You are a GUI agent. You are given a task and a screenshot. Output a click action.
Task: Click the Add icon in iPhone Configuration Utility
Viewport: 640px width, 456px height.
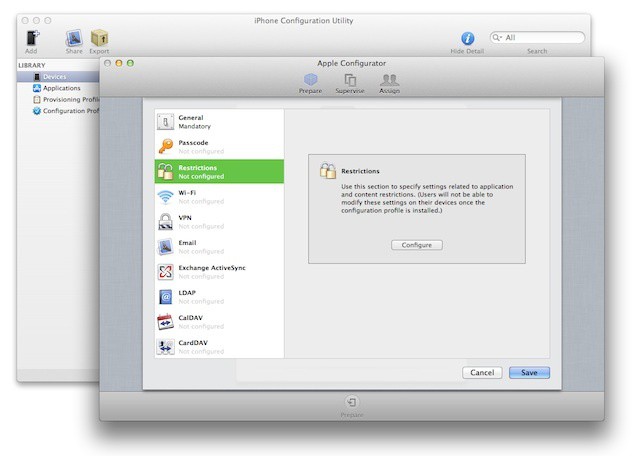31,38
